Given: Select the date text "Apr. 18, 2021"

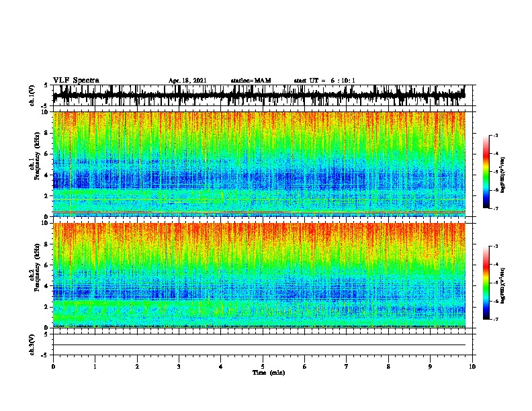Looking at the screenshot, I should 187,81.
